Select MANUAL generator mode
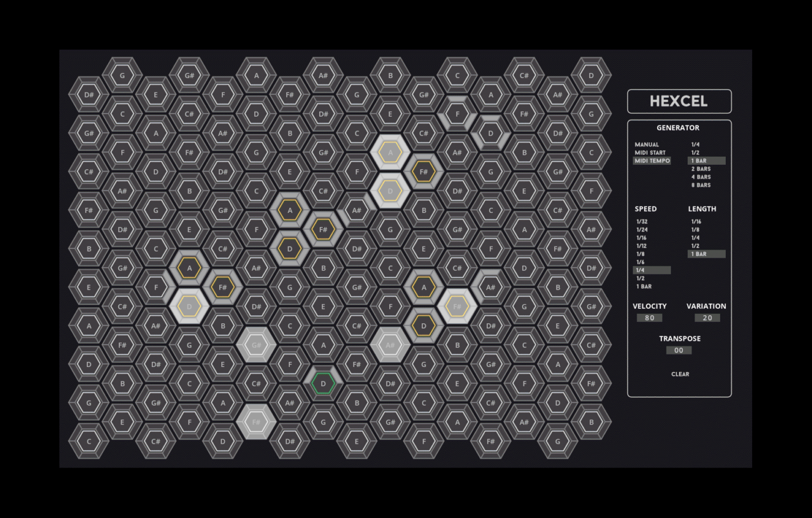This screenshot has height=518, width=812. (x=646, y=145)
